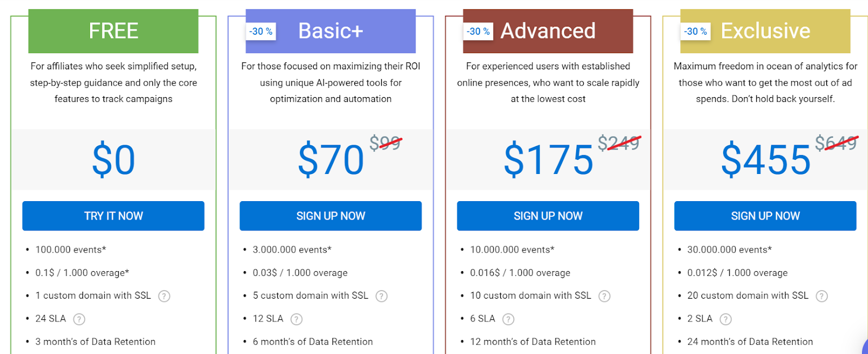Open help icon beside 1 custom domain with SSL

[x=164, y=296]
